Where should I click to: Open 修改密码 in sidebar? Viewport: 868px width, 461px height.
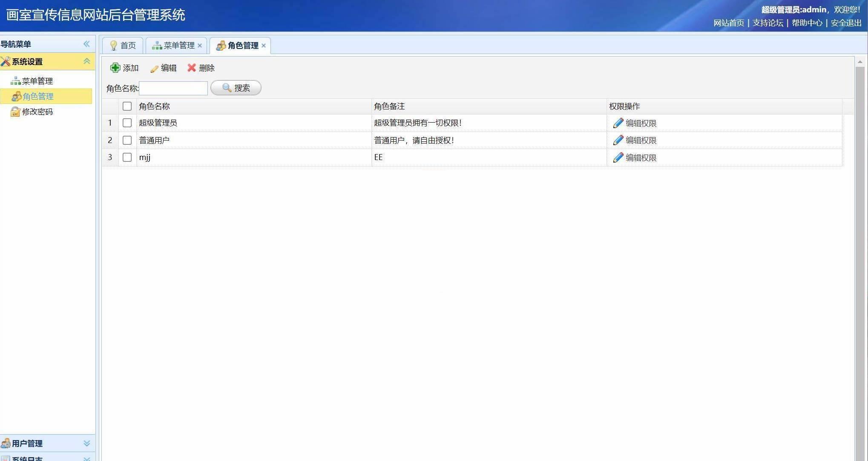point(37,112)
